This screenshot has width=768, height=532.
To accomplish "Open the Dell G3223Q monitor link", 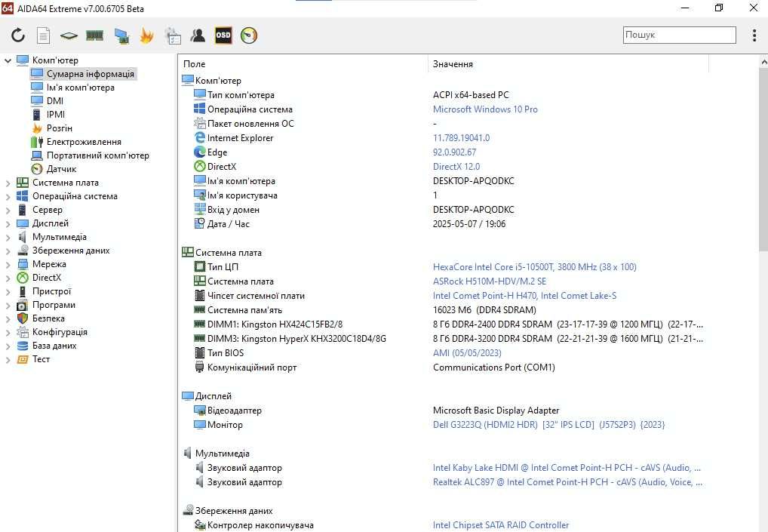I will click(548, 425).
